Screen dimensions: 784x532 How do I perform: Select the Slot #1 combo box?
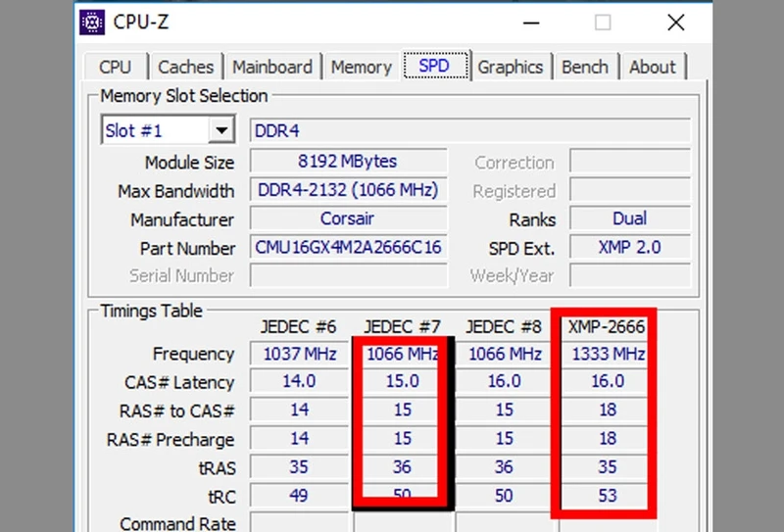[168, 130]
